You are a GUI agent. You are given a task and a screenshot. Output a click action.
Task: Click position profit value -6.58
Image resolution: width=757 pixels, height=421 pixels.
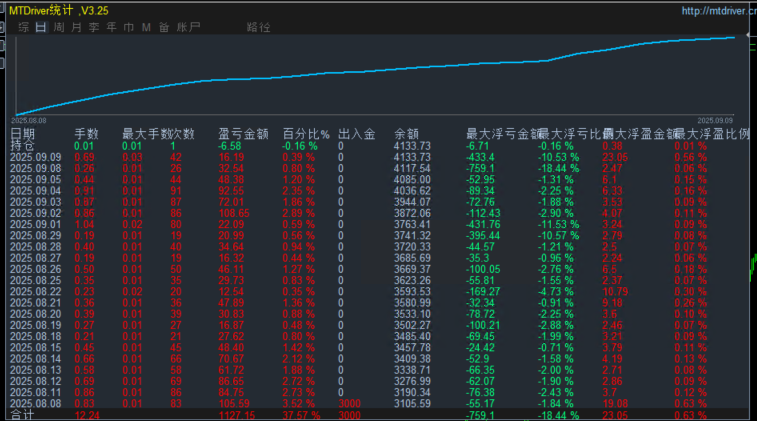click(230, 146)
